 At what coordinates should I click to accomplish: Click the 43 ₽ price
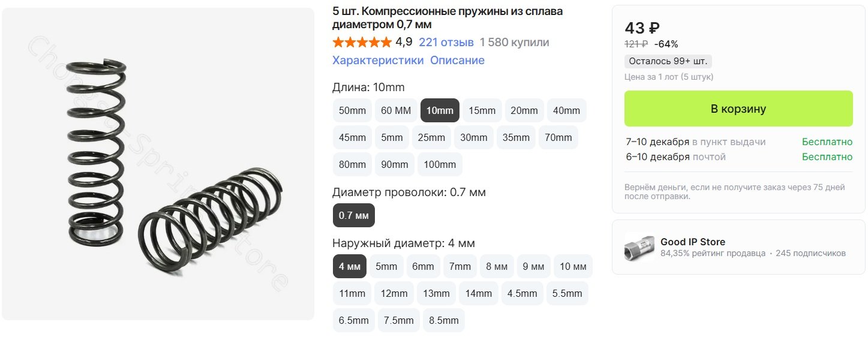tap(642, 28)
